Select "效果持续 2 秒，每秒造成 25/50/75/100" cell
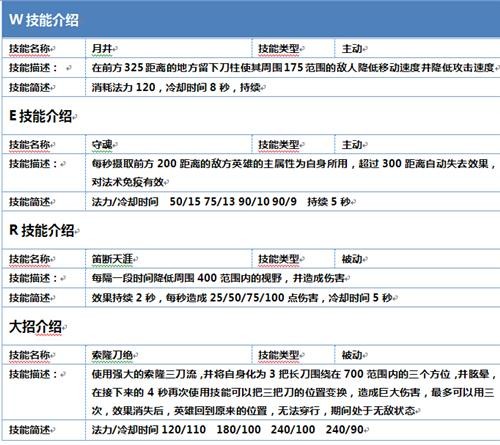Image resolution: width=500 pixels, height=445 pixels. (x=293, y=298)
